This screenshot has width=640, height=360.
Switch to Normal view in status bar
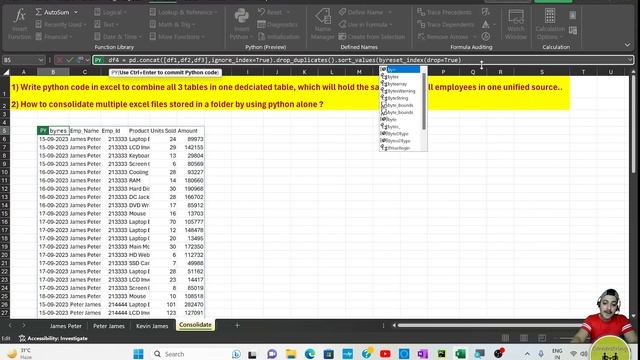(x=505, y=338)
